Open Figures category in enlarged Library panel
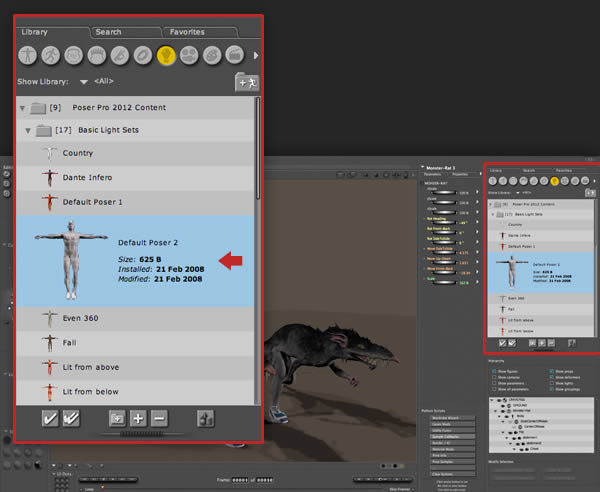Screen dimensions: 600x492 pos(28,55)
